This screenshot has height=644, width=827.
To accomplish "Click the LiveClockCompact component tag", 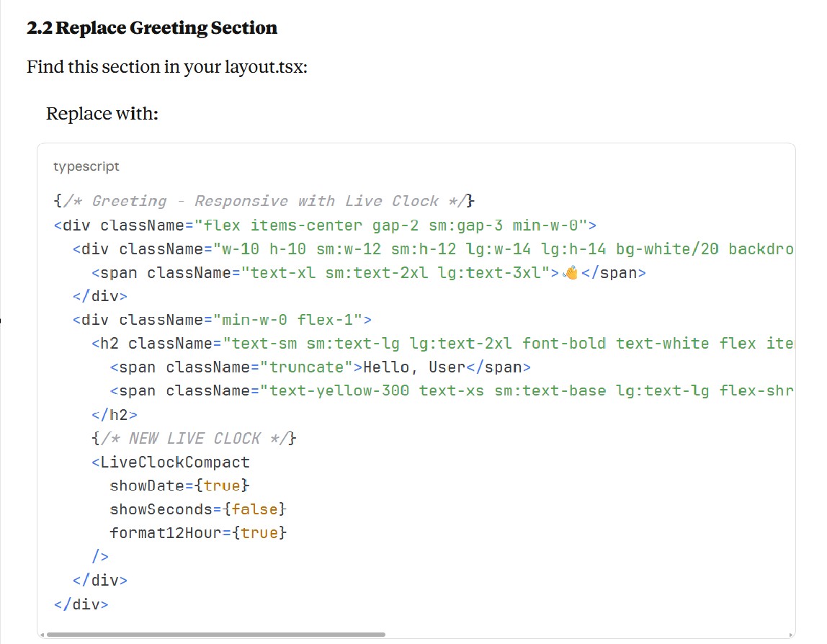I will tap(175, 462).
